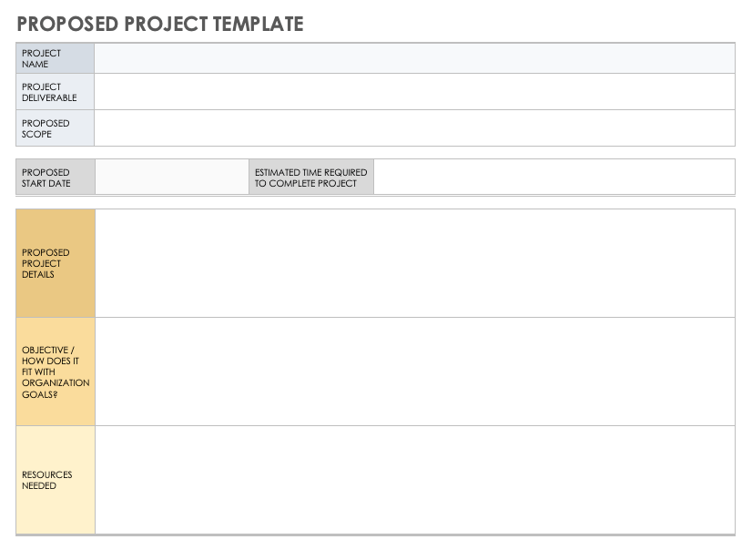Select the Objective organization goals text area
This screenshot has width=752, height=560.
[x=415, y=372]
